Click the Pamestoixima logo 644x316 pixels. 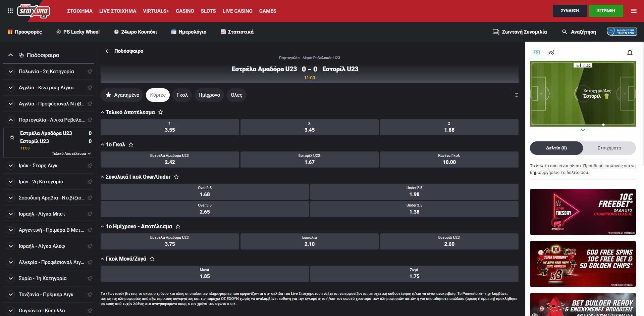34,11
